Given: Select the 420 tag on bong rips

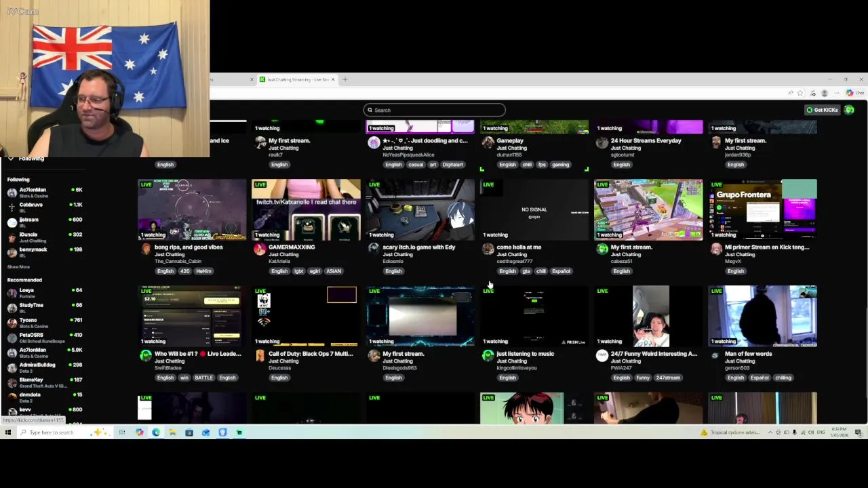Looking at the screenshot, I should click(184, 271).
